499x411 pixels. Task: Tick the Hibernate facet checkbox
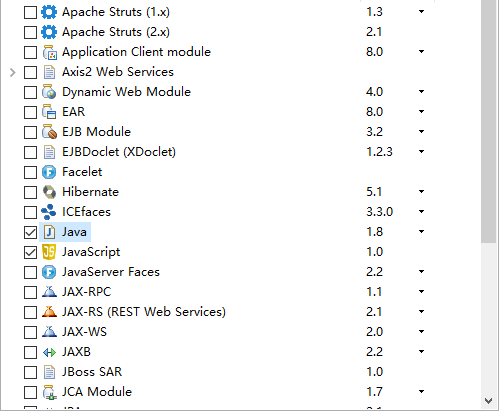pyautogui.click(x=30, y=192)
